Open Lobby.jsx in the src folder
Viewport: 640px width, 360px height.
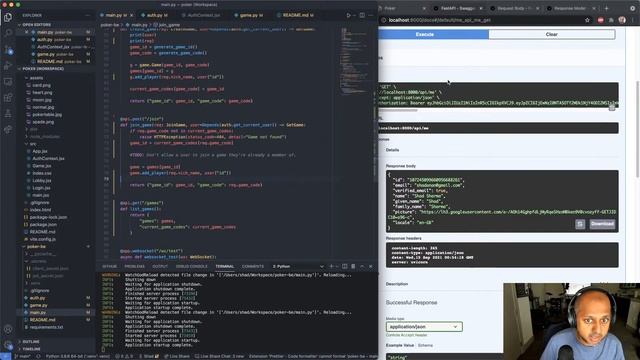[x=42, y=180]
